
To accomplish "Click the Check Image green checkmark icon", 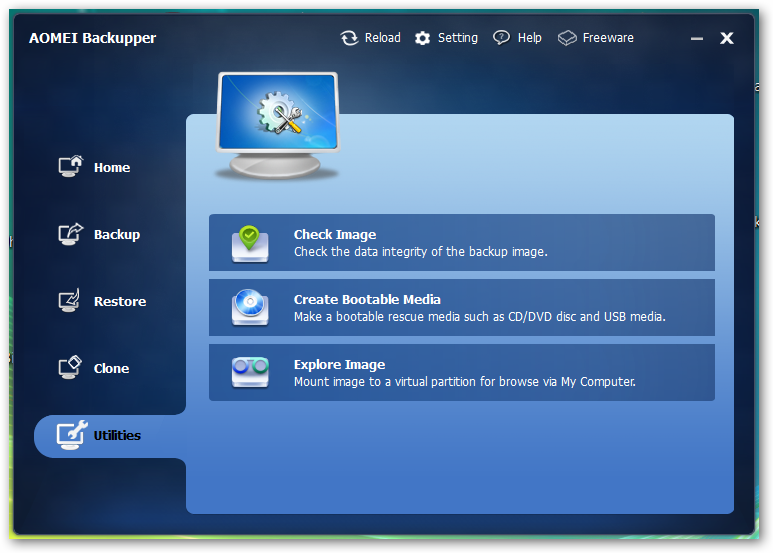I will 250,244.
